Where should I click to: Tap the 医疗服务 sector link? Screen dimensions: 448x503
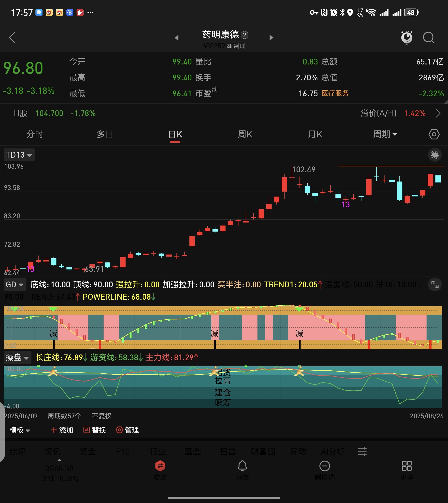coord(335,93)
